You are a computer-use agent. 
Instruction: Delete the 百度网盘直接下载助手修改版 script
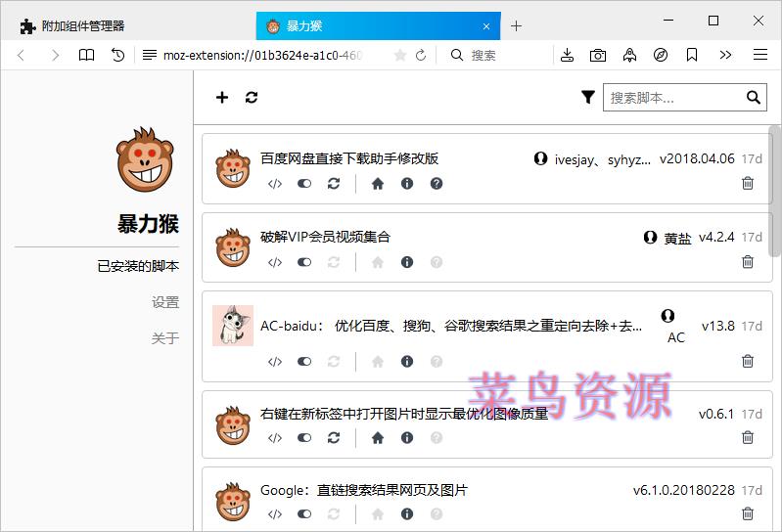click(x=748, y=183)
